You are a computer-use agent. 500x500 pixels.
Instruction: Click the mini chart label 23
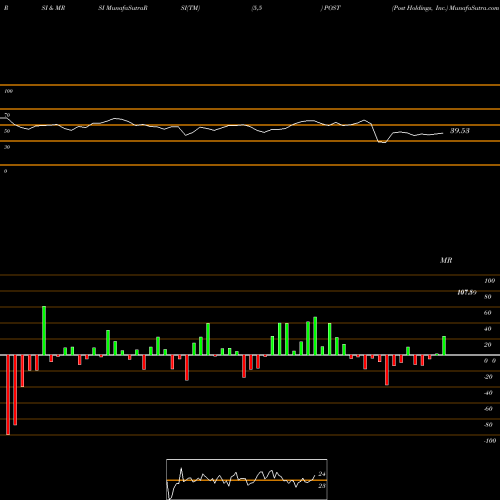pyautogui.click(x=322, y=486)
